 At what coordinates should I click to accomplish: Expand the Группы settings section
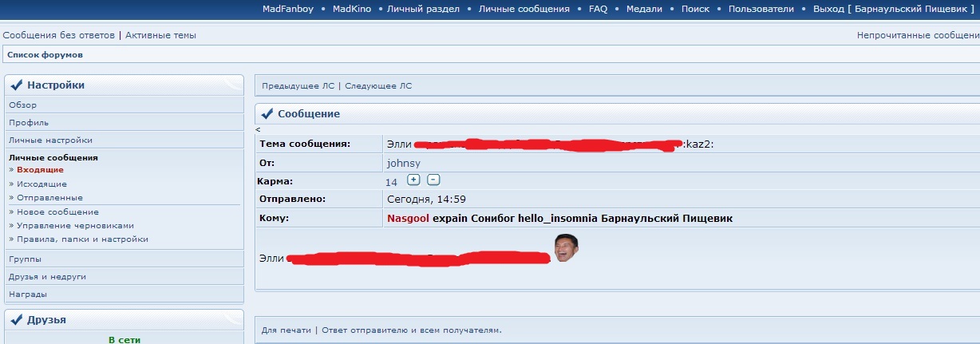(x=26, y=259)
